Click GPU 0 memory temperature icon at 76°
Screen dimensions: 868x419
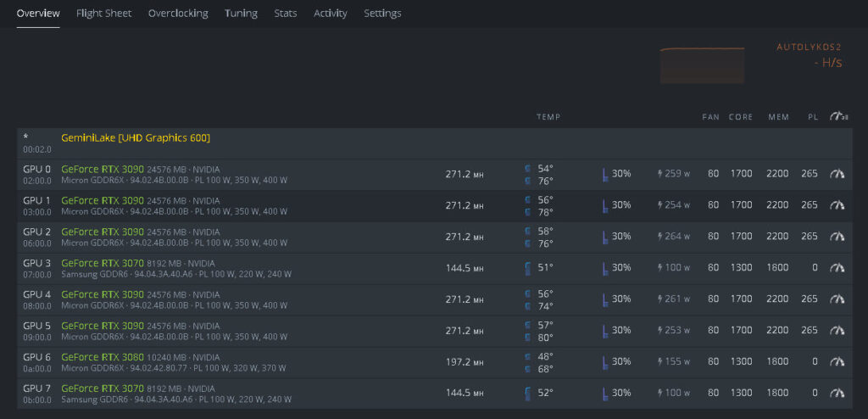coord(527,181)
